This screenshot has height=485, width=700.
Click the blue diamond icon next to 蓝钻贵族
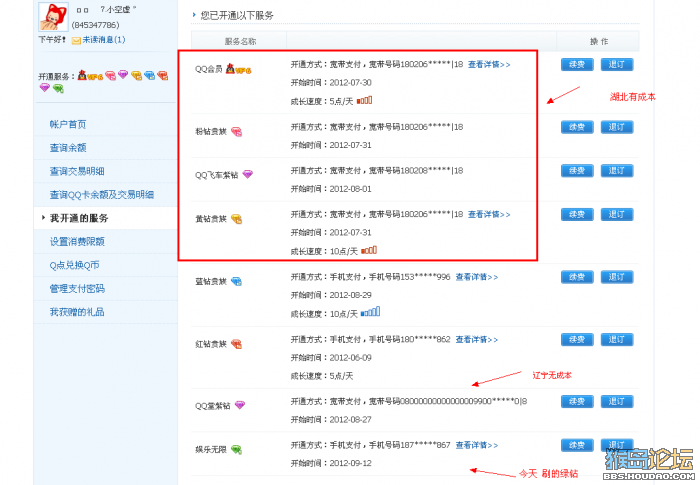click(x=236, y=281)
